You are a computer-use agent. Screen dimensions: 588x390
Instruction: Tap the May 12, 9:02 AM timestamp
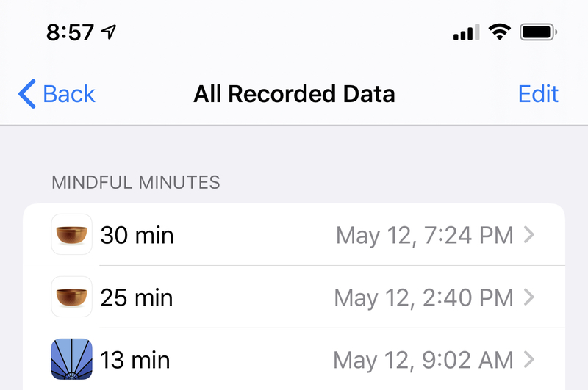point(423,361)
